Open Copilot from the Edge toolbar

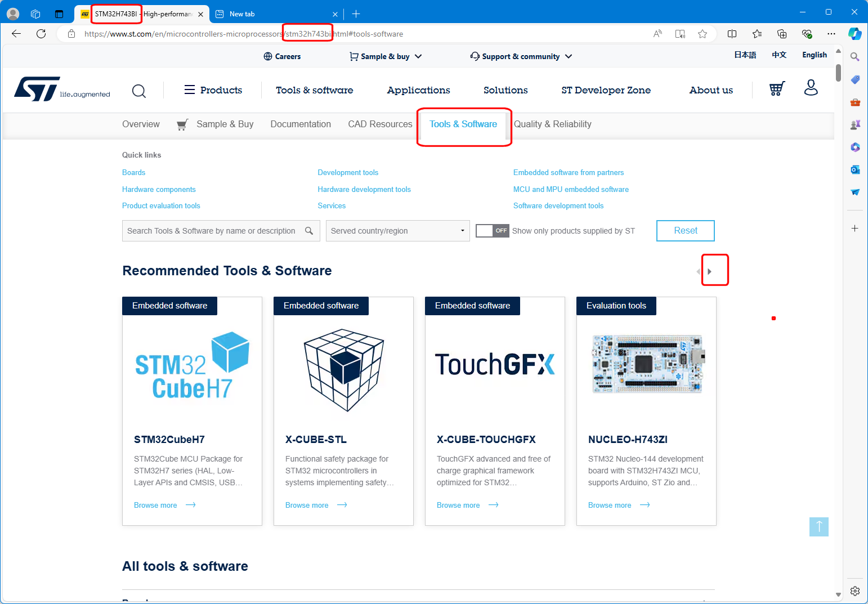855,34
